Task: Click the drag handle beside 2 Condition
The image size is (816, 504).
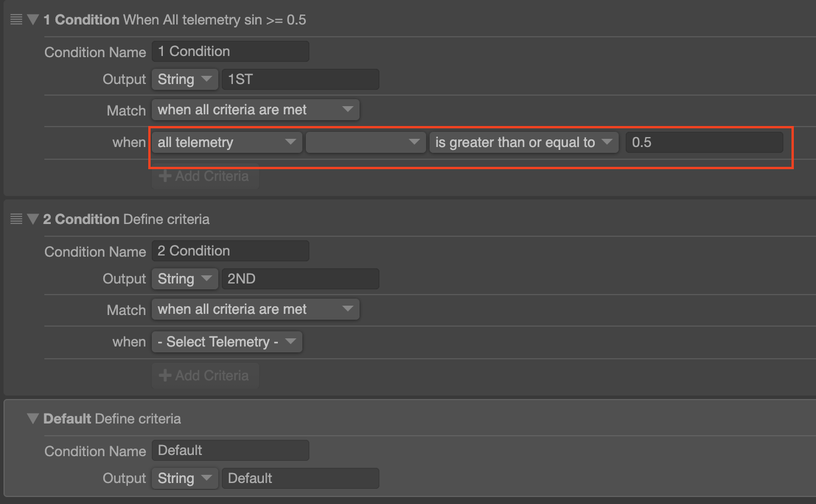Action: tap(15, 219)
